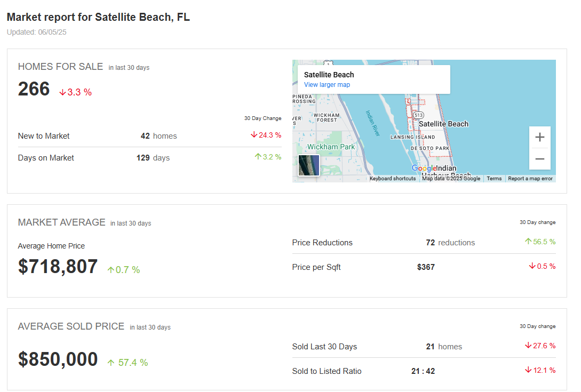Click the Indian River map label
This screenshot has width=581, height=392.
tap(373, 123)
